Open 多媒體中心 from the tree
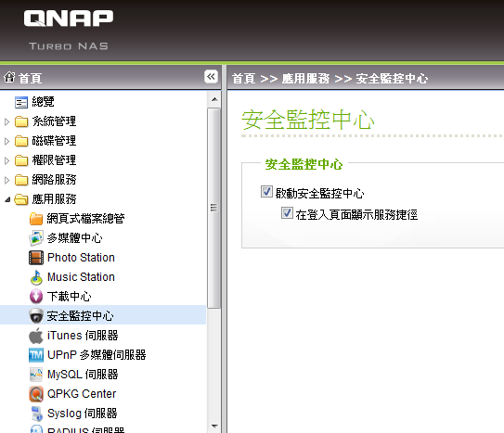Viewport: 504px width, 433px height. point(74,238)
